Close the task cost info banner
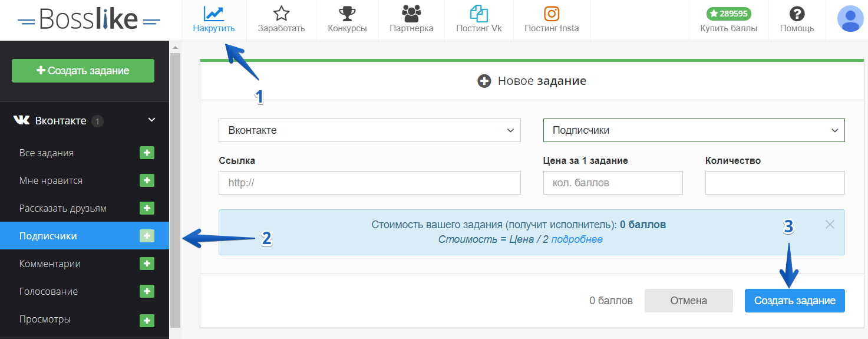868x339 pixels. pyautogui.click(x=830, y=224)
